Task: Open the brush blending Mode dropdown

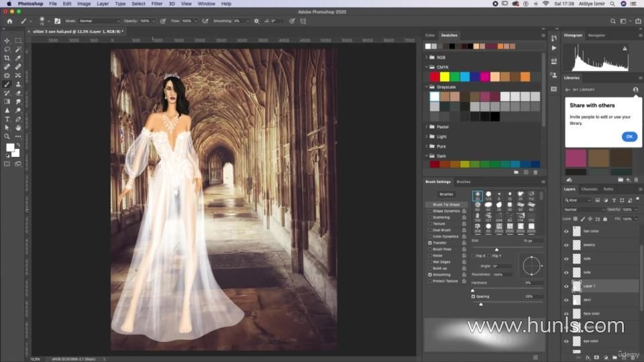Action: pos(99,21)
